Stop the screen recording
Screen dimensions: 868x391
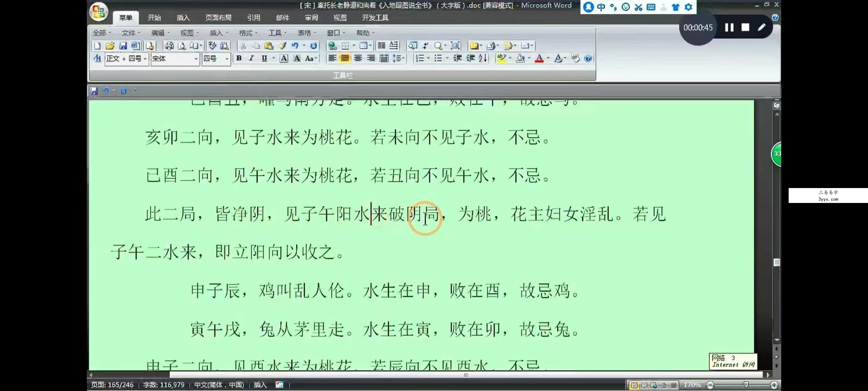[745, 27]
